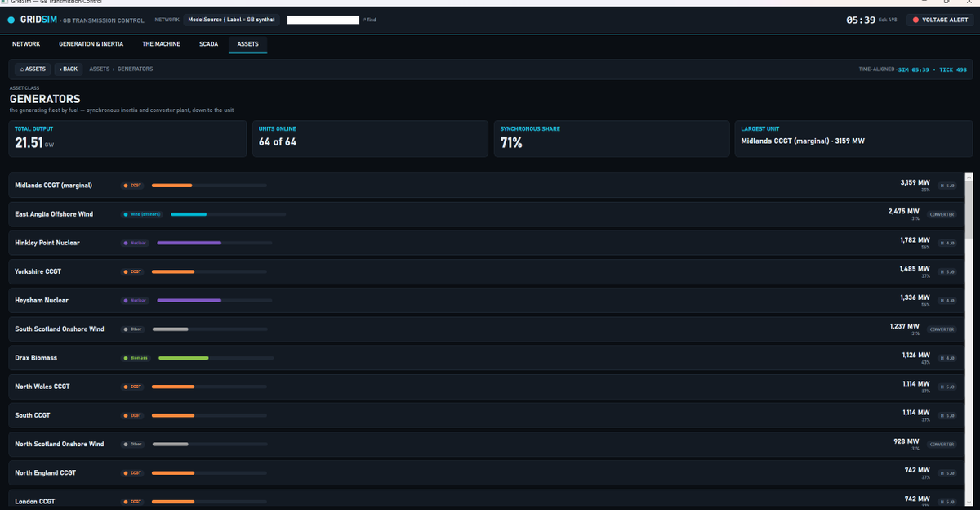Click the 1,126 MW value
The image size is (980, 510).
pyautogui.click(x=915, y=356)
